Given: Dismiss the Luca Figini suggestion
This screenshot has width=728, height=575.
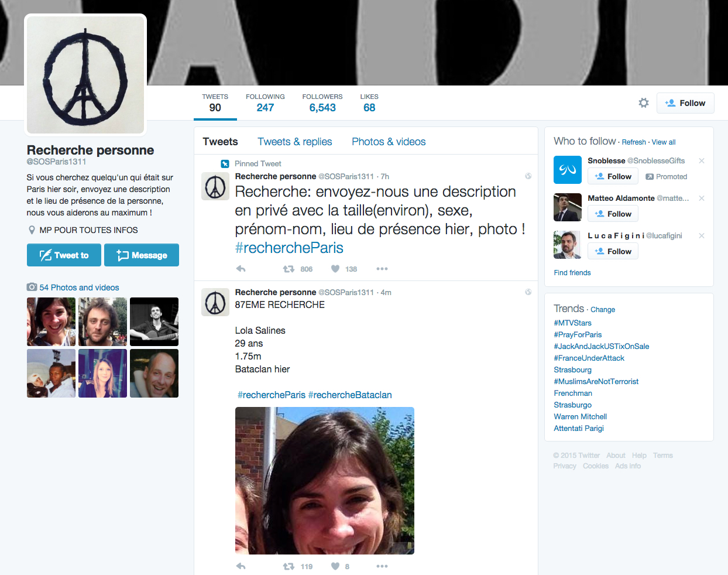Looking at the screenshot, I should pos(702,235).
